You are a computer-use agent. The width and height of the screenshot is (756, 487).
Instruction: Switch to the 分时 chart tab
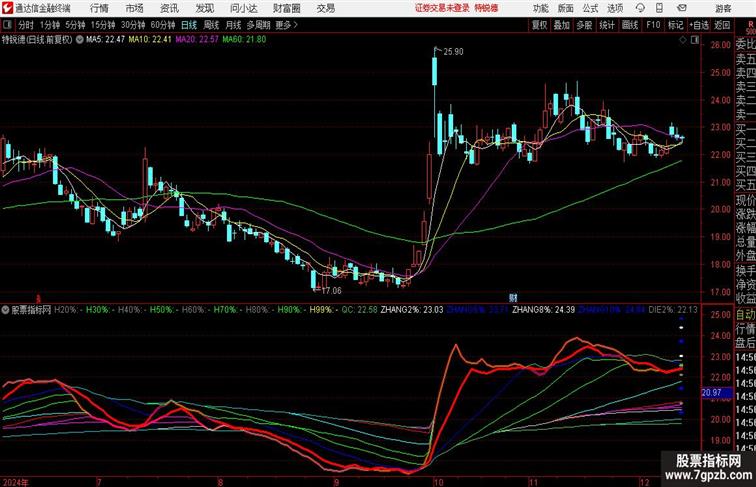(x=26, y=25)
